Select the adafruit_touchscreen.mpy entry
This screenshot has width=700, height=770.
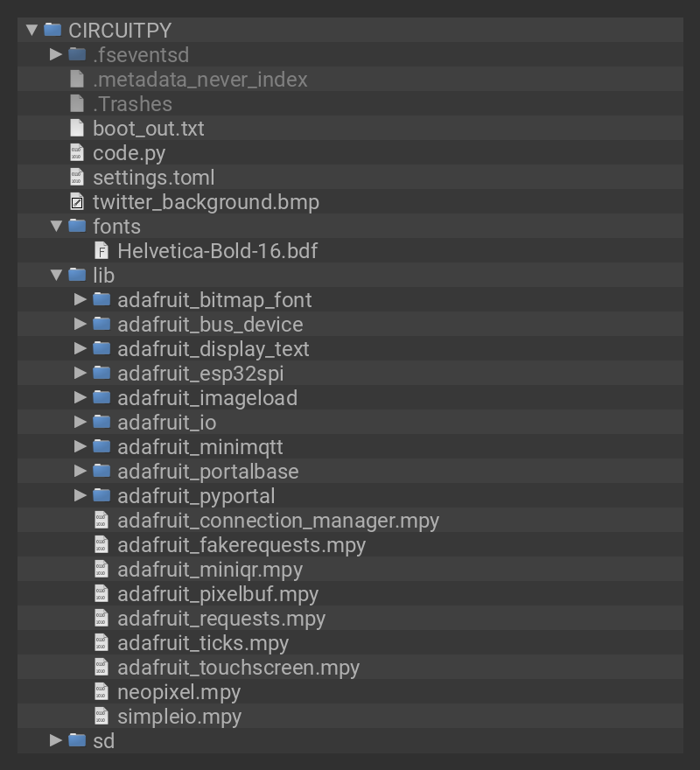point(238,668)
